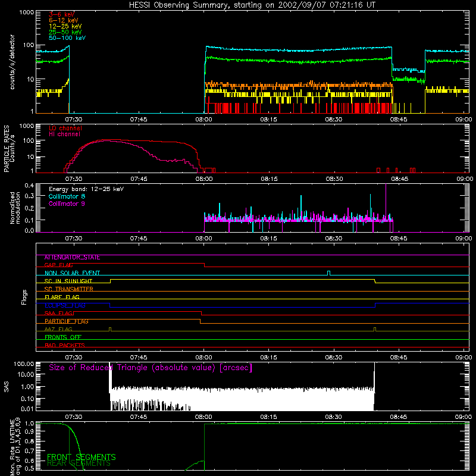Click the SAS panel y-axis title
Image resolution: width=476 pixels, height=476 pixels.
click(6, 387)
